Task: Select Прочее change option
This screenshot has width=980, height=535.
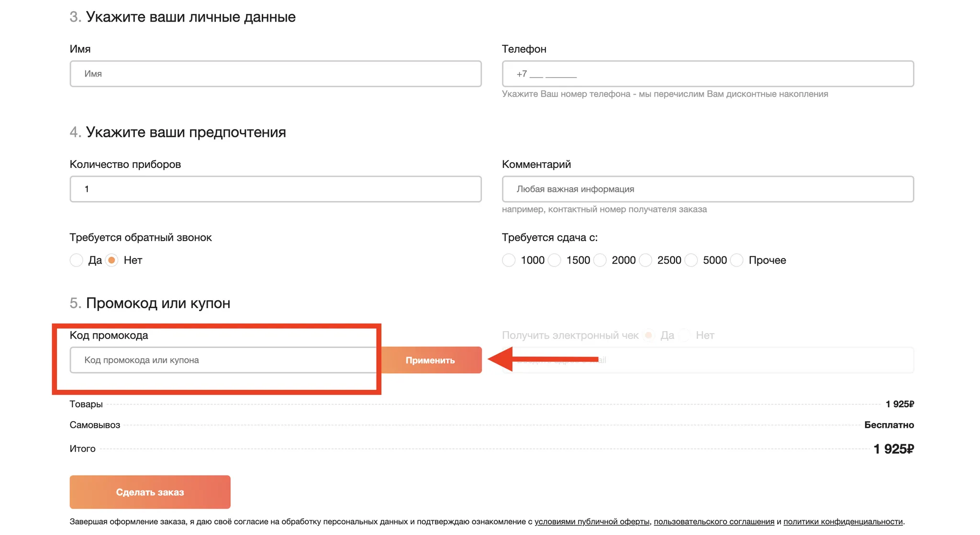Action: (x=737, y=260)
